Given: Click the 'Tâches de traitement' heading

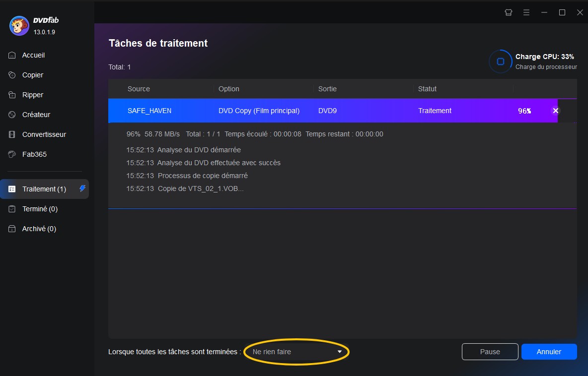Looking at the screenshot, I should click(x=158, y=43).
